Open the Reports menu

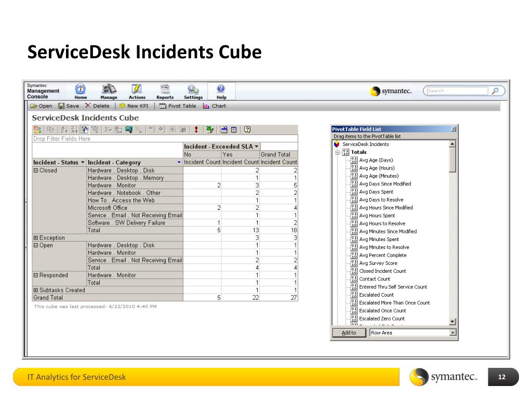(x=165, y=91)
